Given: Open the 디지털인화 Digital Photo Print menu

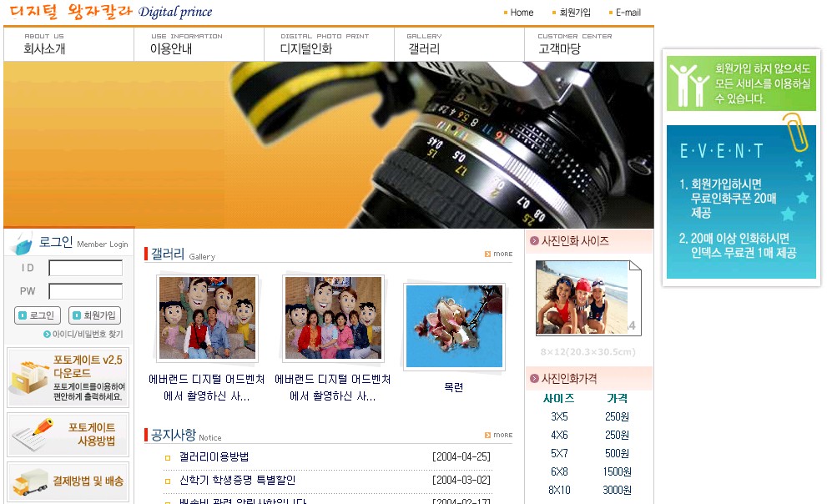Looking at the screenshot, I should [325, 43].
